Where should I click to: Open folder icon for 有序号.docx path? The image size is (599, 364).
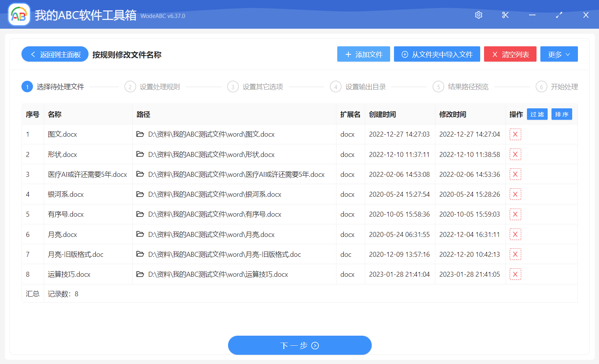[140, 214]
